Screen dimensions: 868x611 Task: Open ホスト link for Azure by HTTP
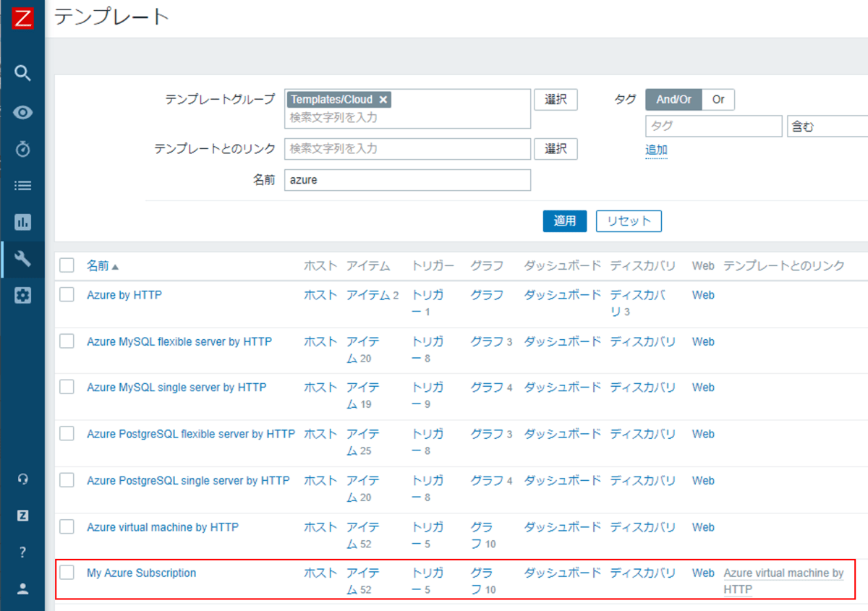click(x=320, y=295)
